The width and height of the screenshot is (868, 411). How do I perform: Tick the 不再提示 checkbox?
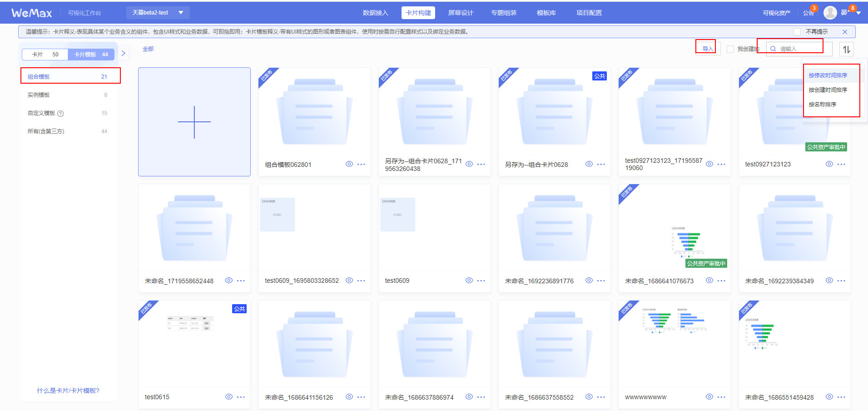pos(797,32)
